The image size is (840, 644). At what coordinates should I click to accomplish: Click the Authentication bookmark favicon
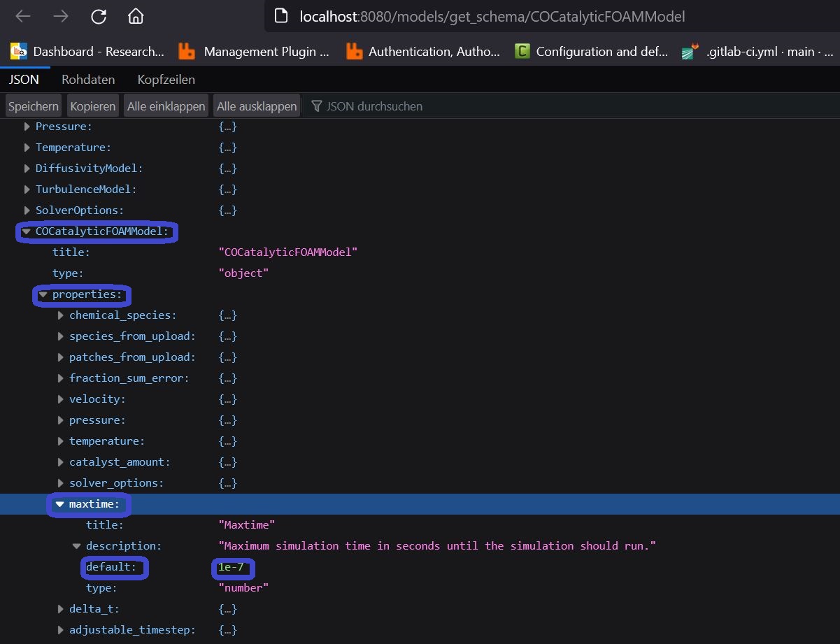click(x=355, y=51)
